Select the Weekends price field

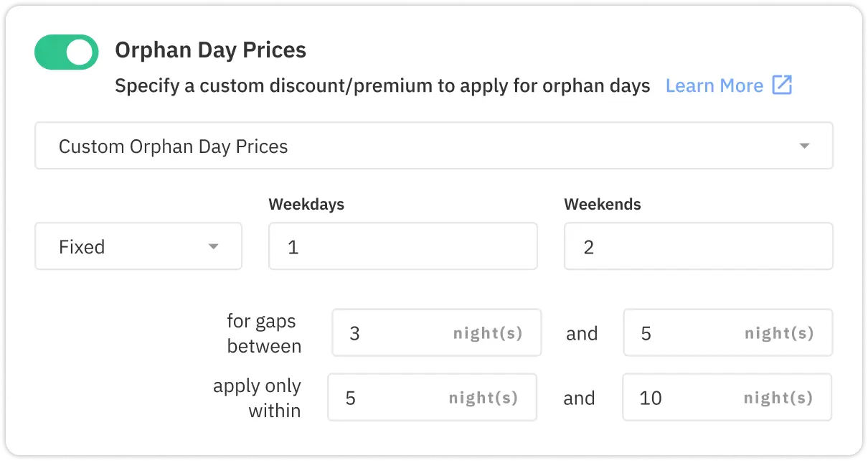(698, 246)
